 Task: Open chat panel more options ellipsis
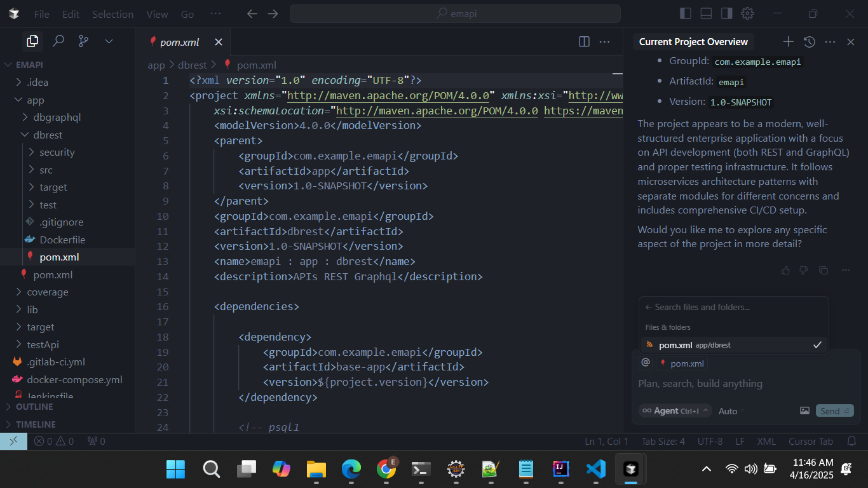point(830,41)
